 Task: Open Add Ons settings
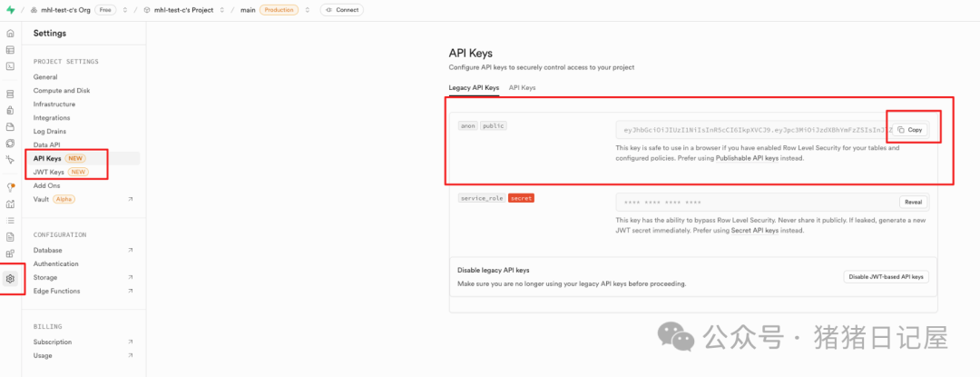pos(47,185)
